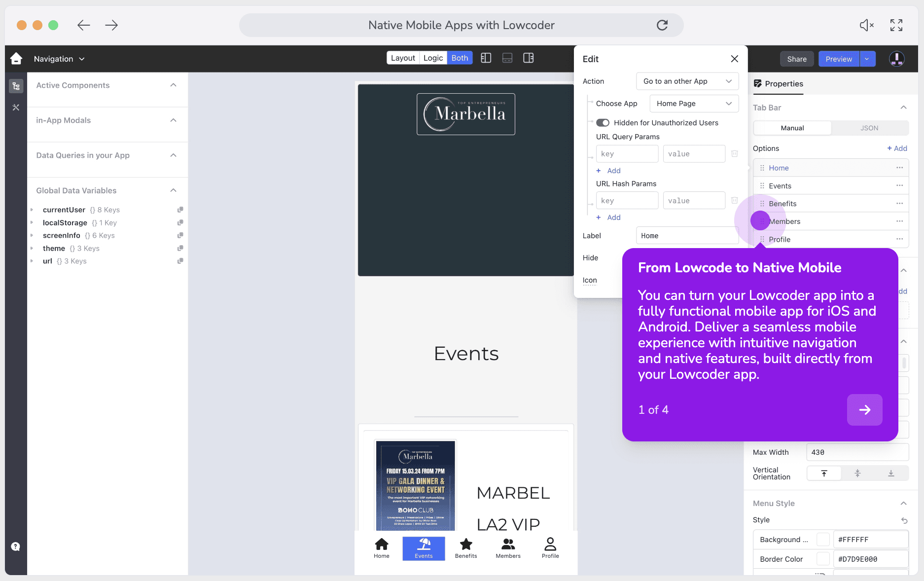Viewport: 924px width, 581px height.
Task: Open more options for Home tab option
Action: [x=900, y=168]
